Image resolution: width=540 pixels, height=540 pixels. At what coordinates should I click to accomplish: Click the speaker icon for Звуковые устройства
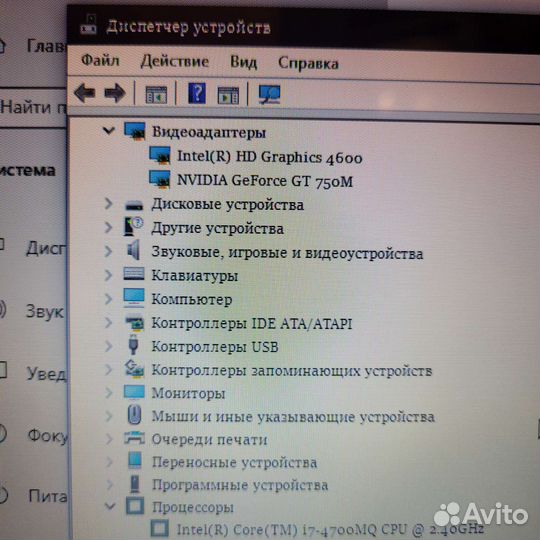pyautogui.click(x=133, y=250)
